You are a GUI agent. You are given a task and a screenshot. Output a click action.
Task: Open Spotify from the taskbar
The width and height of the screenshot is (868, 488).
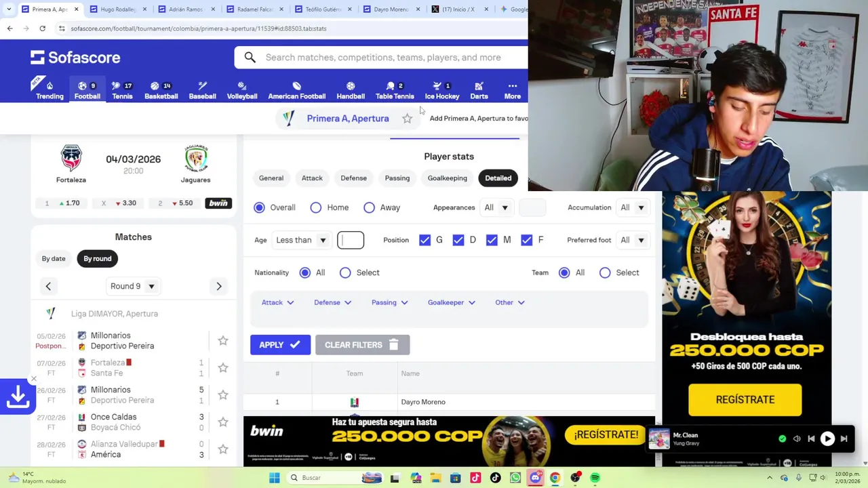point(595,478)
